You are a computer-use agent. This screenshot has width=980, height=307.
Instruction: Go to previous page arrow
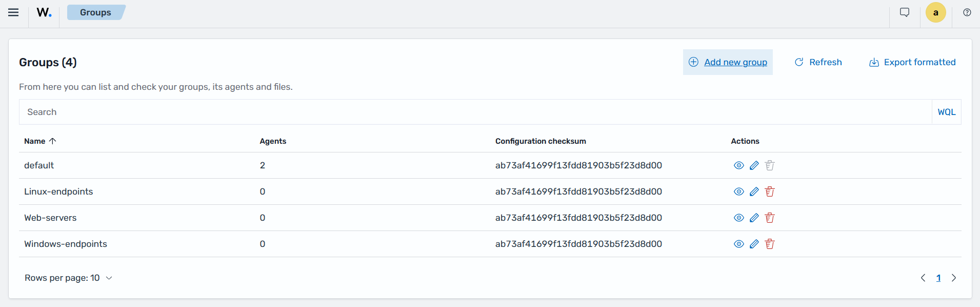click(x=923, y=278)
